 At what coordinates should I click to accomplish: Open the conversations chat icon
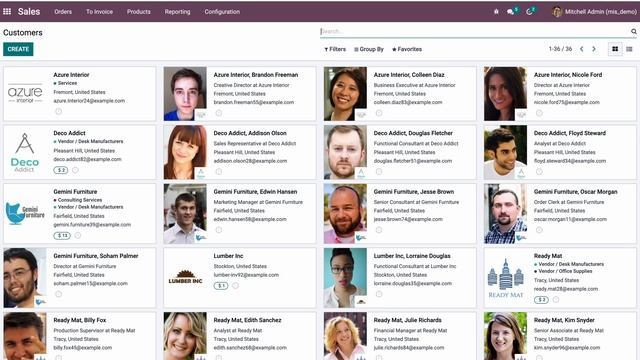click(x=511, y=12)
